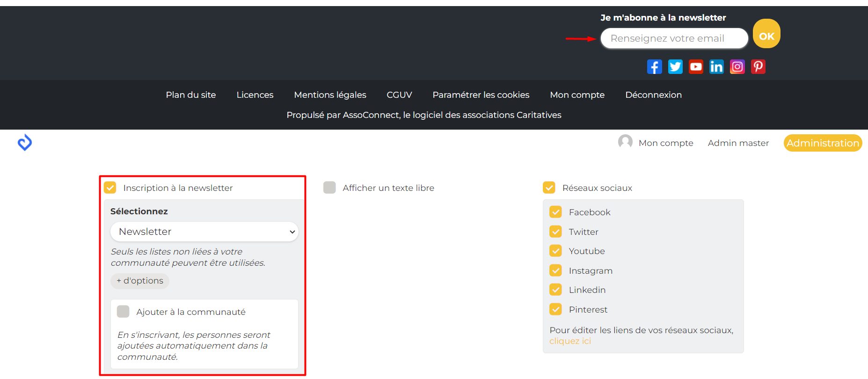Open Mentions légales in footer
This screenshot has height=379, width=868.
pyautogui.click(x=330, y=95)
